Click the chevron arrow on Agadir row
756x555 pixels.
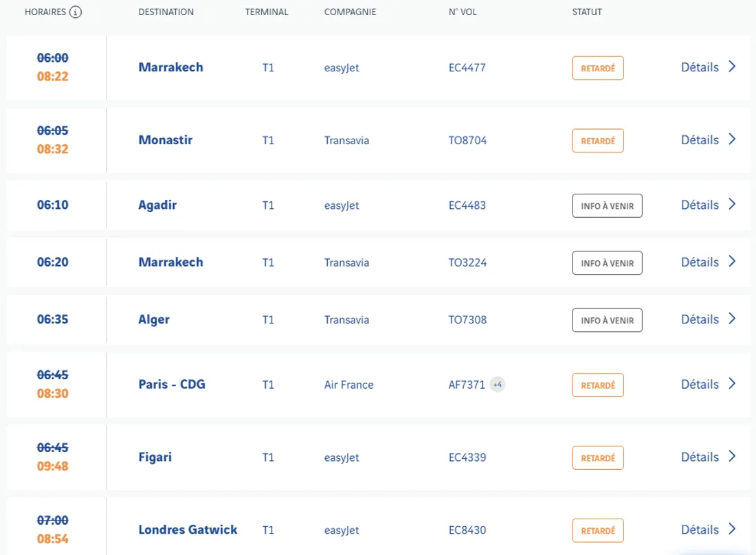click(732, 205)
